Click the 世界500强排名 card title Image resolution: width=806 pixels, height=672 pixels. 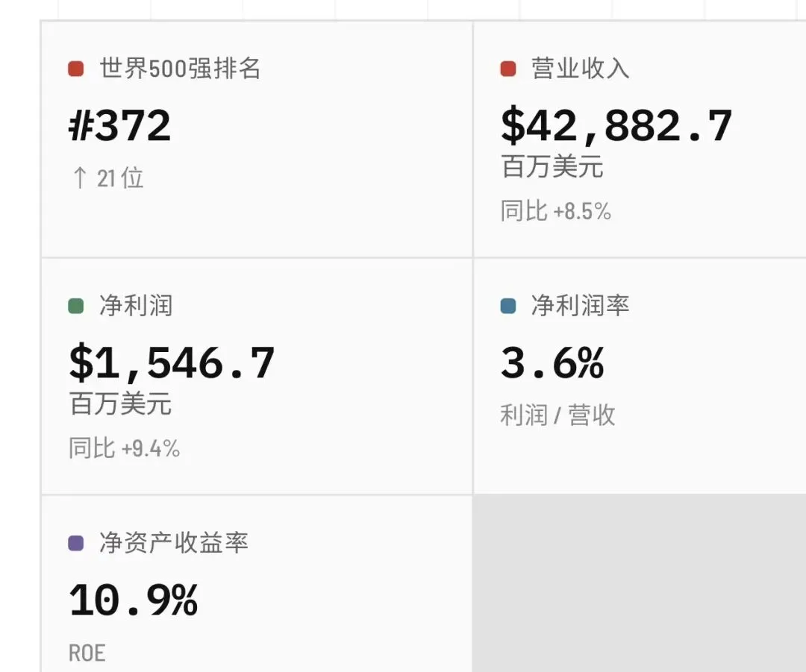click(181, 69)
